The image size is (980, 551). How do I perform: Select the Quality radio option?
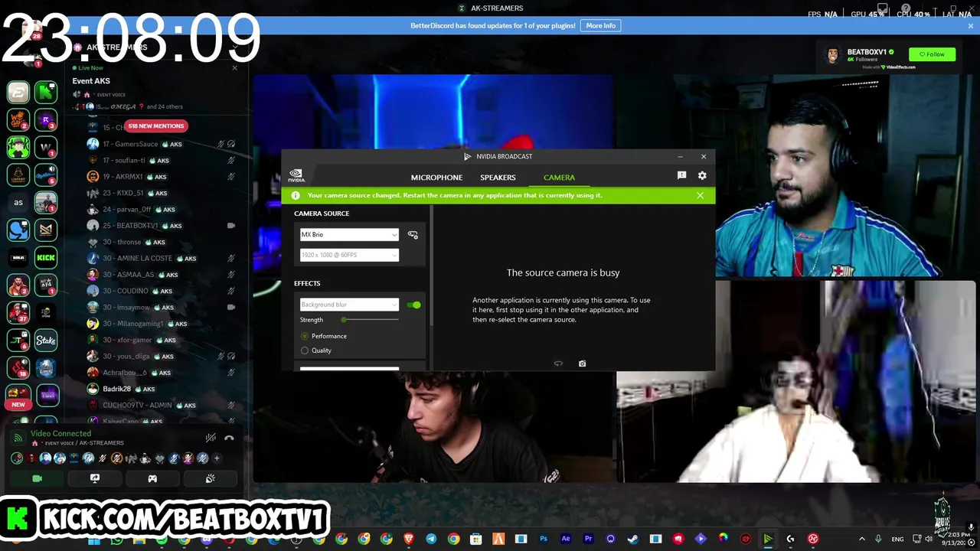305,350
